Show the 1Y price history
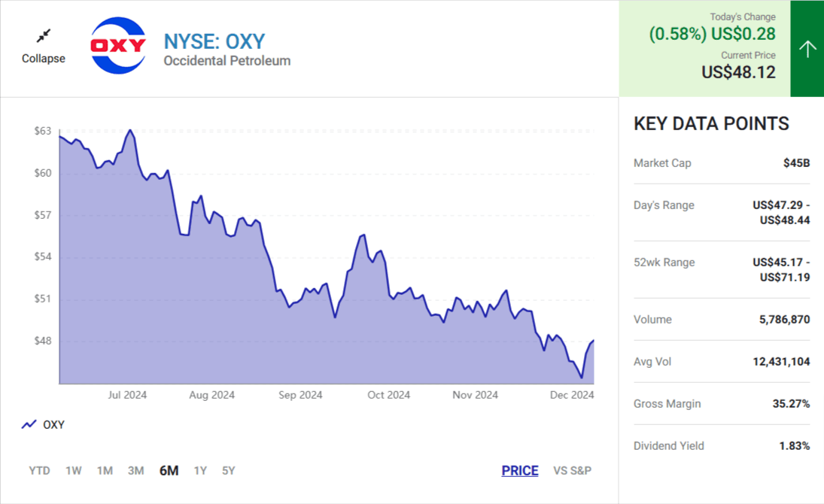 click(x=200, y=471)
